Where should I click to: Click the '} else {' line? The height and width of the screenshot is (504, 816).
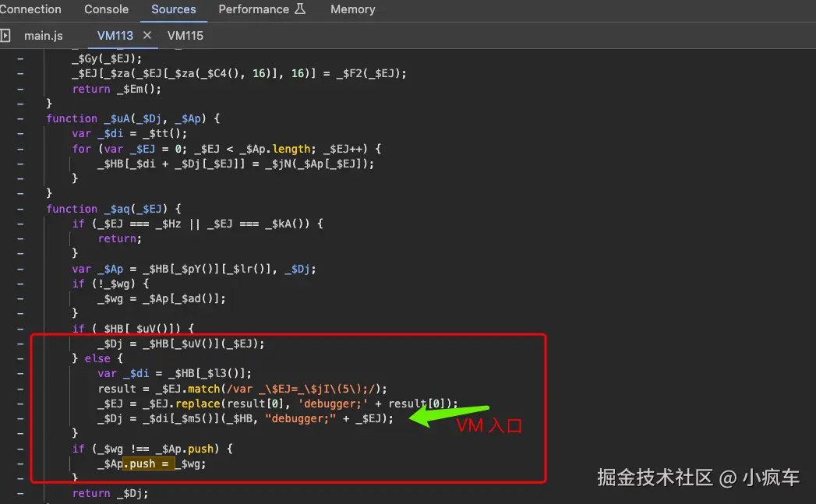coord(97,358)
